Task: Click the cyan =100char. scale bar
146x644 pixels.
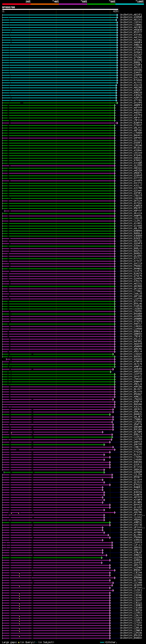Action: 102,642
